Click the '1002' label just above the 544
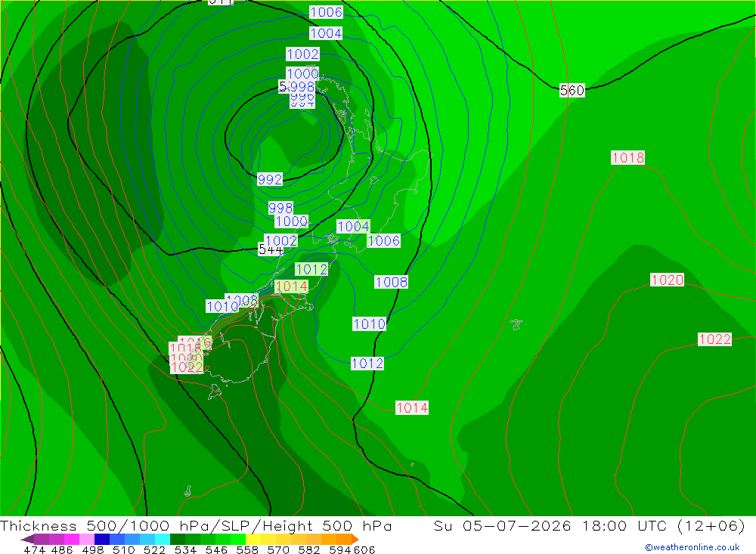 [280, 240]
